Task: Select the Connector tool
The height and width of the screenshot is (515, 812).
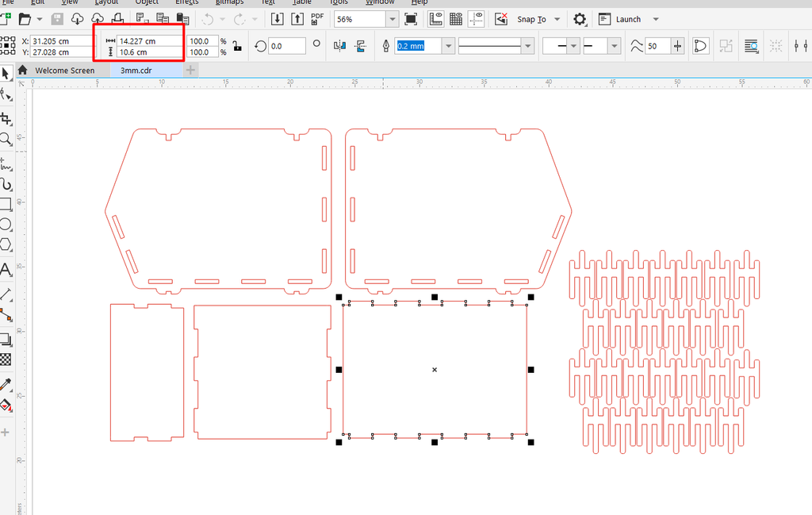Action: click(6, 314)
